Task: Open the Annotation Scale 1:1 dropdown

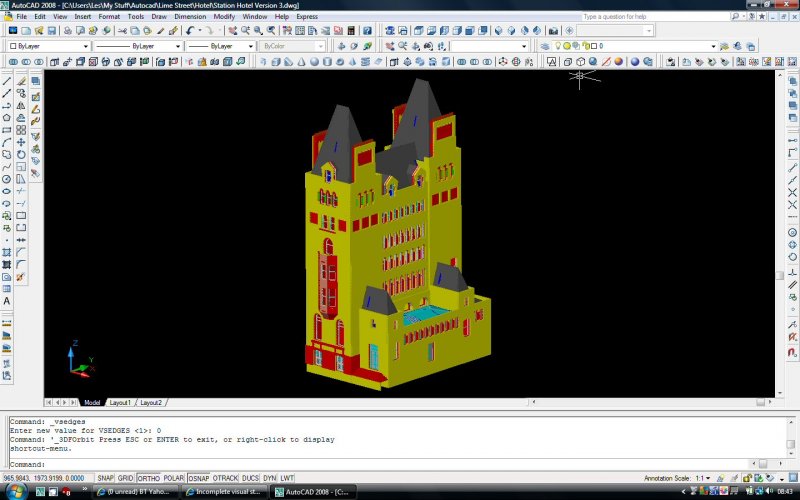Action: (x=703, y=479)
